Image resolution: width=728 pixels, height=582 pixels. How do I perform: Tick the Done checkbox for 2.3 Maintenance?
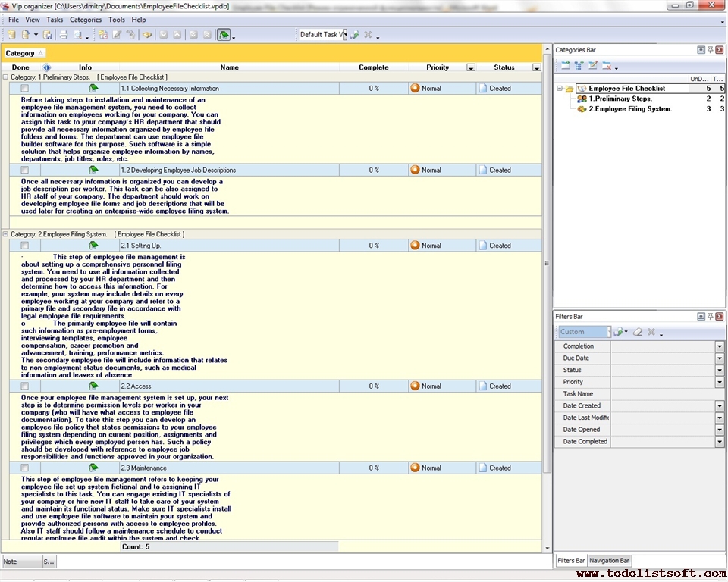25,468
